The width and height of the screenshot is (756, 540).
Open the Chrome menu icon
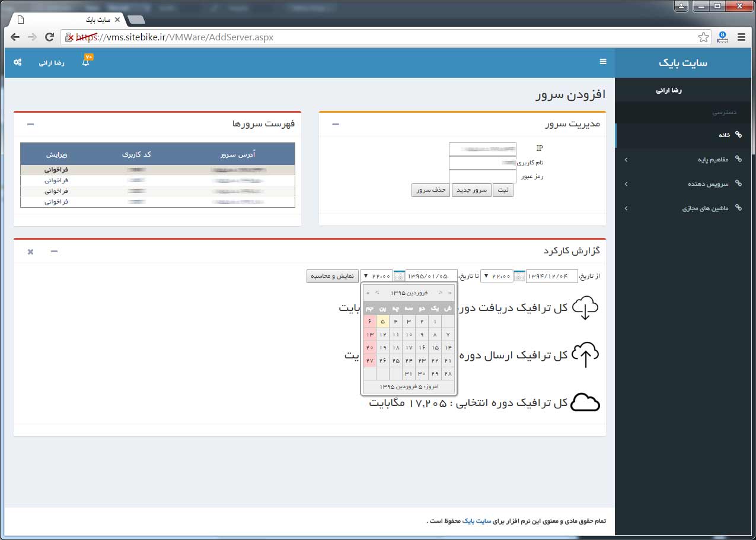tap(741, 37)
